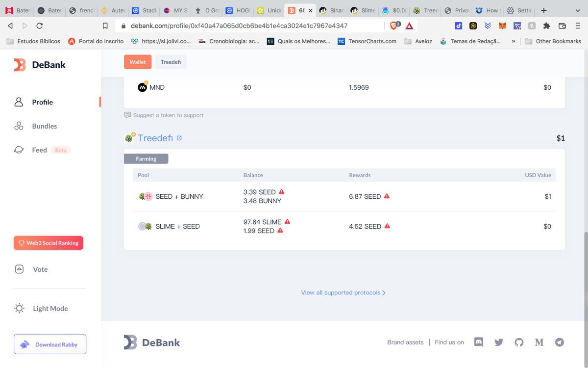Click the SLIME + SEED pool name
The image size is (588, 368).
pos(177,226)
